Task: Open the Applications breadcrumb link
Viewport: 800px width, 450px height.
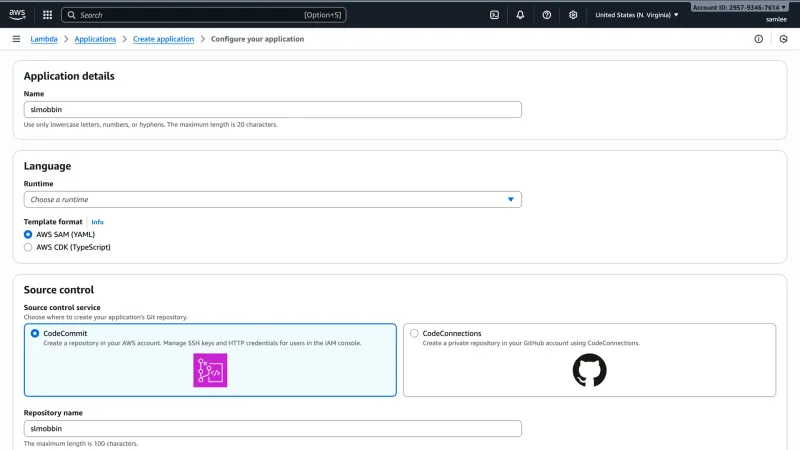Action: click(95, 39)
